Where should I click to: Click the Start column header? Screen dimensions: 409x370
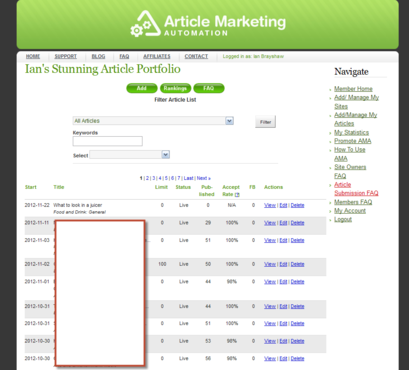30,187
